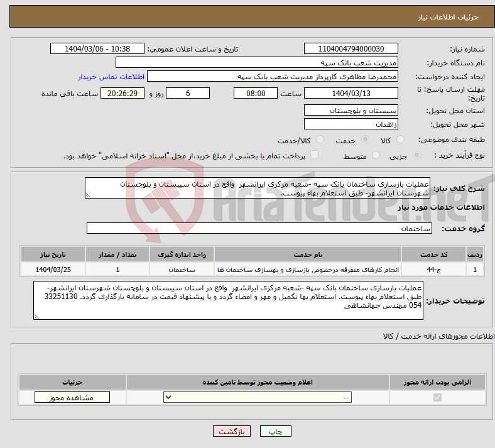The height and width of the screenshot is (448, 495).
Task: Click the request creator name field
Action: pos(273,77)
